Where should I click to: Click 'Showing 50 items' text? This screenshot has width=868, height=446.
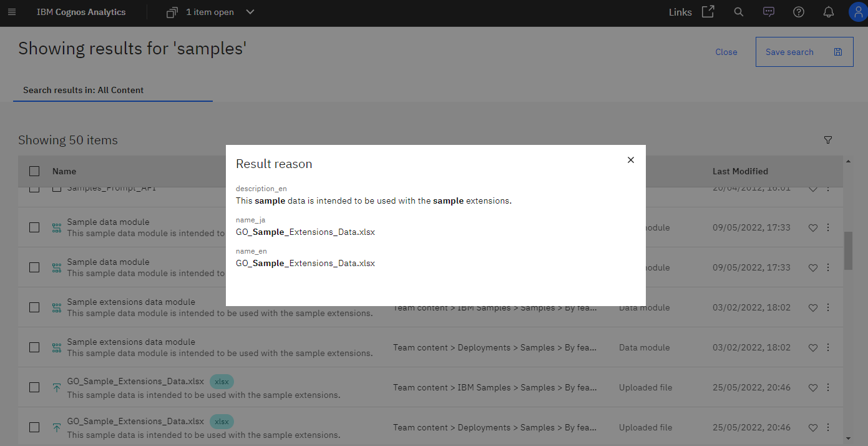click(x=68, y=140)
